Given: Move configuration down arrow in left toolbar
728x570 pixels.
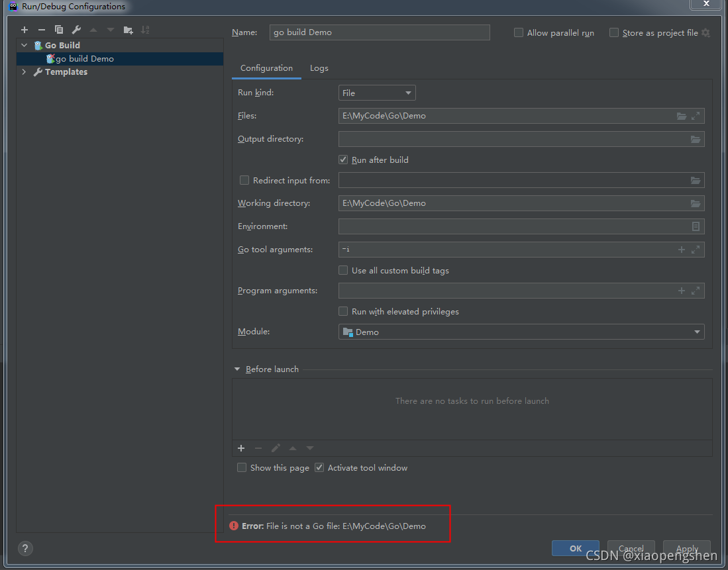Looking at the screenshot, I should tap(111, 30).
